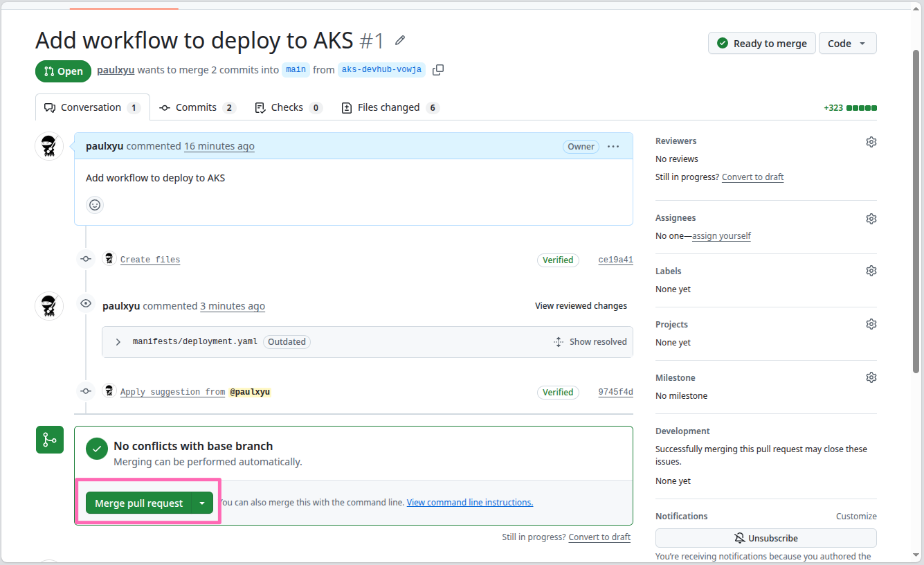Click the green checkmark by No conflicts
This screenshot has width=924, height=565.
click(x=97, y=449)
